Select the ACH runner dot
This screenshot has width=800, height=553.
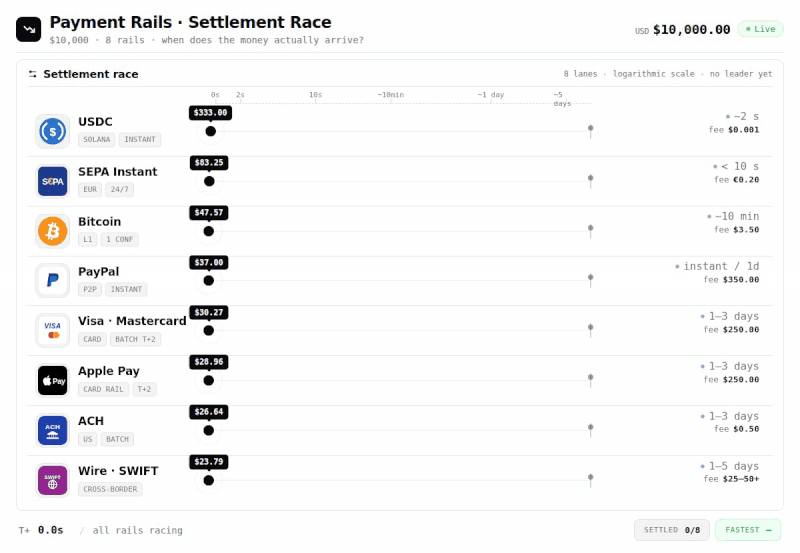point(209,431)
